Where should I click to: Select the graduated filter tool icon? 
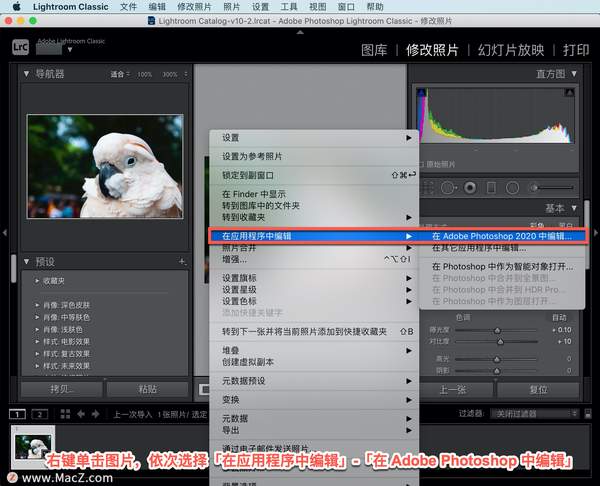pyautogui.click(x=489, y=187)
